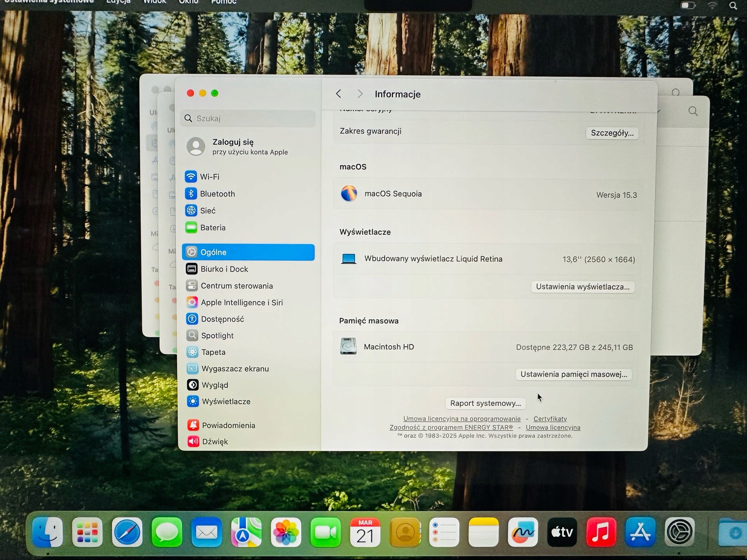
Task: Go forward with the right chevron
Action: (360, 94)
